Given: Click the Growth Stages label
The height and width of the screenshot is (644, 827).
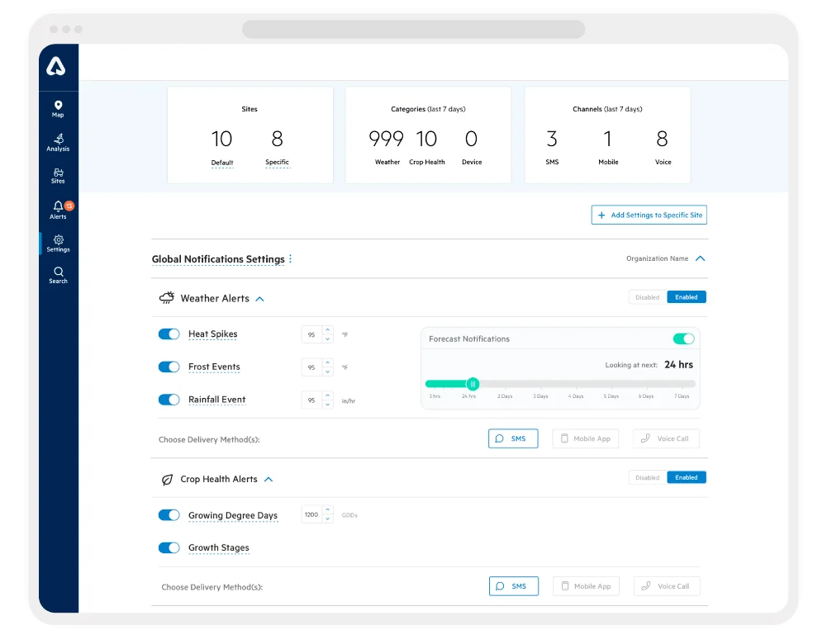Looking at the screenshot, I should [x=218, y=548].
